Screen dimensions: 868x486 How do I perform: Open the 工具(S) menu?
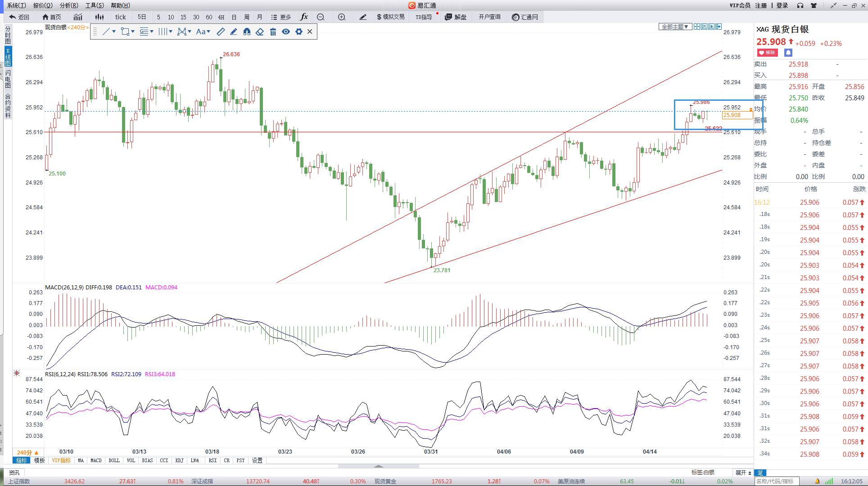95,5
